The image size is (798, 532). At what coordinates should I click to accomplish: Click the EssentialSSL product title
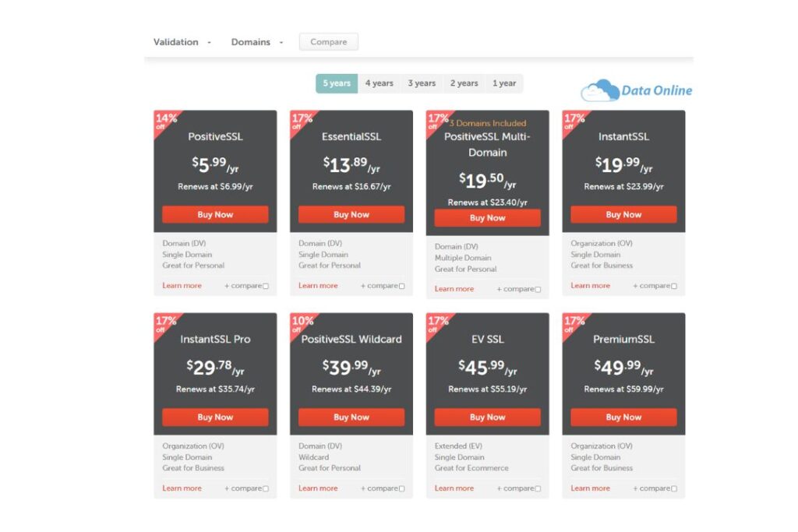point(351,136)
